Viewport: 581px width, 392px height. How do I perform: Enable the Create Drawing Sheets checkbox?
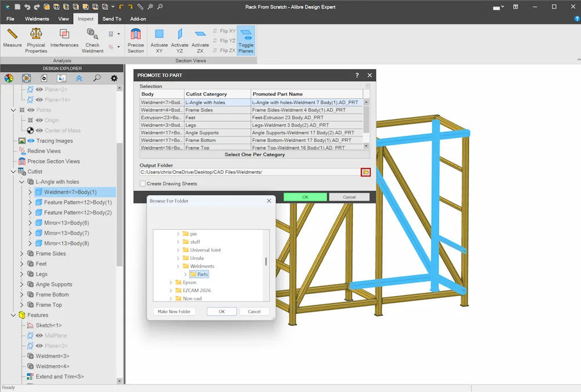(x=143, y=184)
